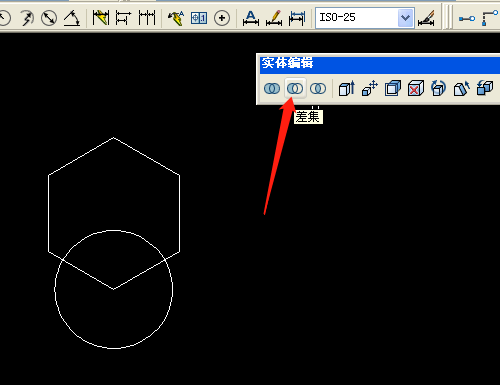Click the Union (并集) solid editing icon
This screenshot has height=385, width=500.
click(272, 88)
